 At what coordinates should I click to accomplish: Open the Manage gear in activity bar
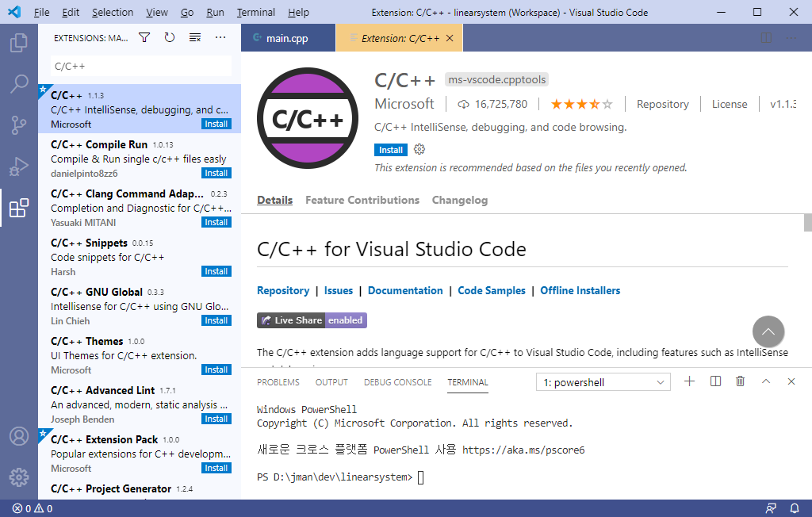(19, 477)
